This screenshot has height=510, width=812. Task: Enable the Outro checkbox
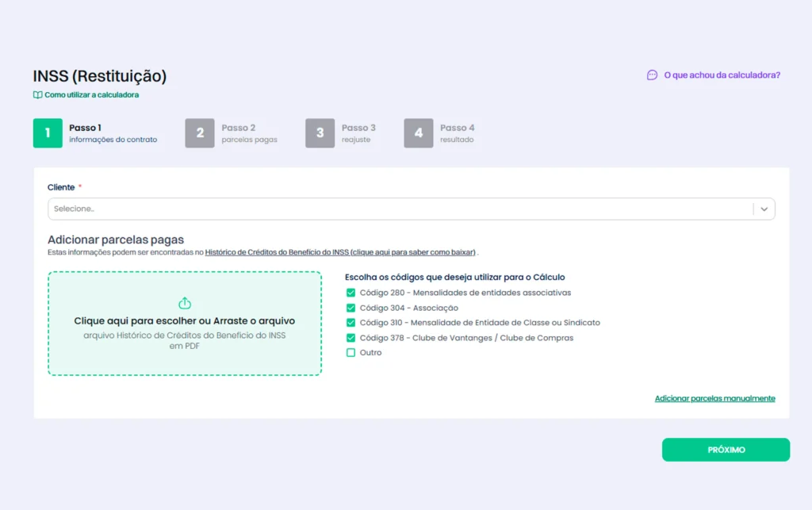[350, 353]
